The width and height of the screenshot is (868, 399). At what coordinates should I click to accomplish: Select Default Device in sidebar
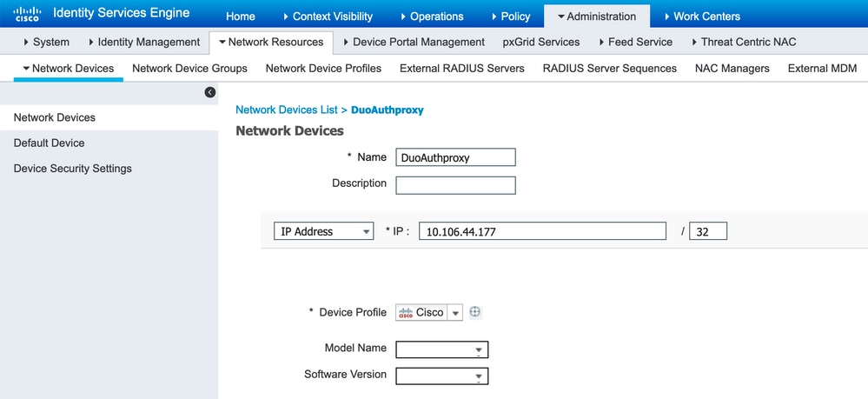49,143
